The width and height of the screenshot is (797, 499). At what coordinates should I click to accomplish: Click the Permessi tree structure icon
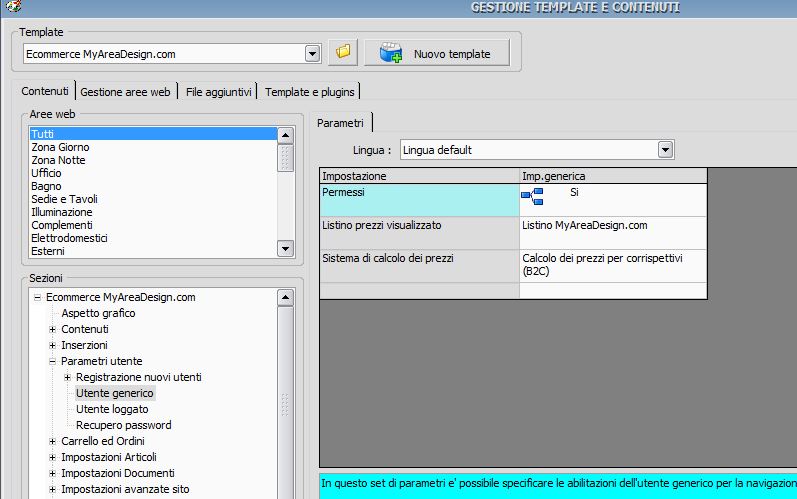pyautogui.click(x=532, y=196)
